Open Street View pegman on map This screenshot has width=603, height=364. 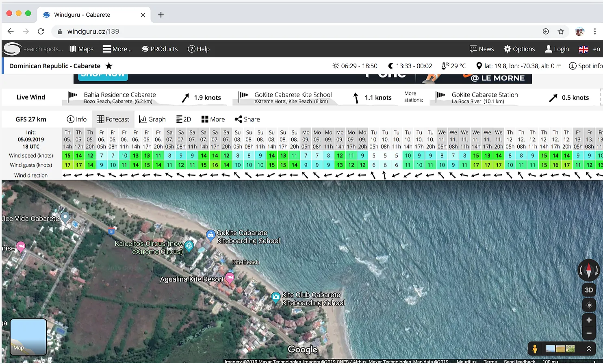(x=535, y=349)
